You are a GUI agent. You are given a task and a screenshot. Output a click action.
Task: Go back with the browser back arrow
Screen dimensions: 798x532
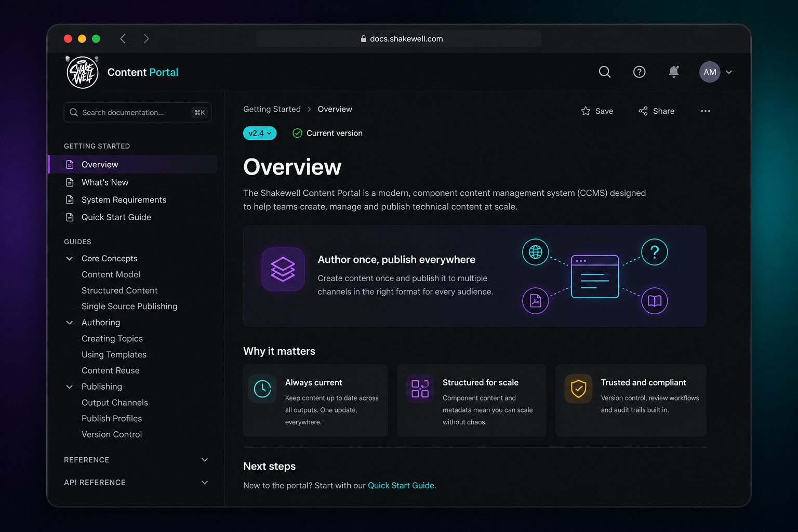(x=123, y=38)
